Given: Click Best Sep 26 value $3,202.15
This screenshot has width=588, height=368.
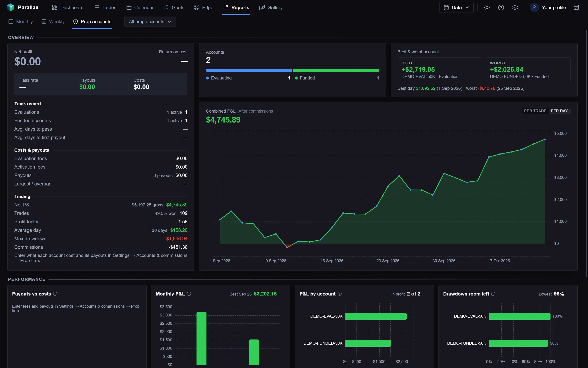Looking at the screenshot, I should (x=265, y=294).
